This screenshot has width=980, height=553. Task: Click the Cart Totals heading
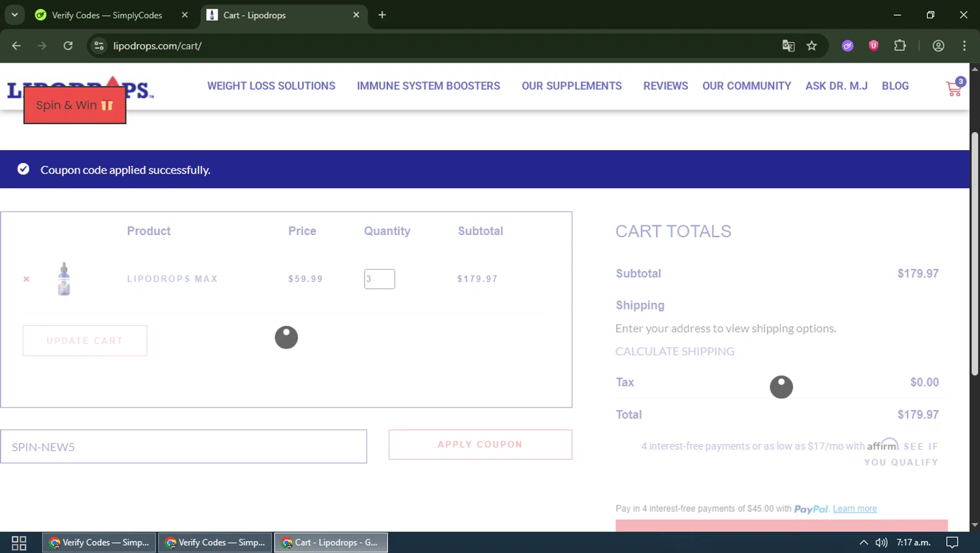674,231
